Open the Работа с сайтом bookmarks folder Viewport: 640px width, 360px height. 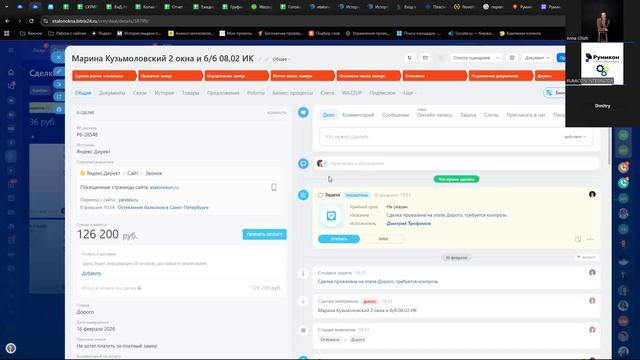[67, 33]
